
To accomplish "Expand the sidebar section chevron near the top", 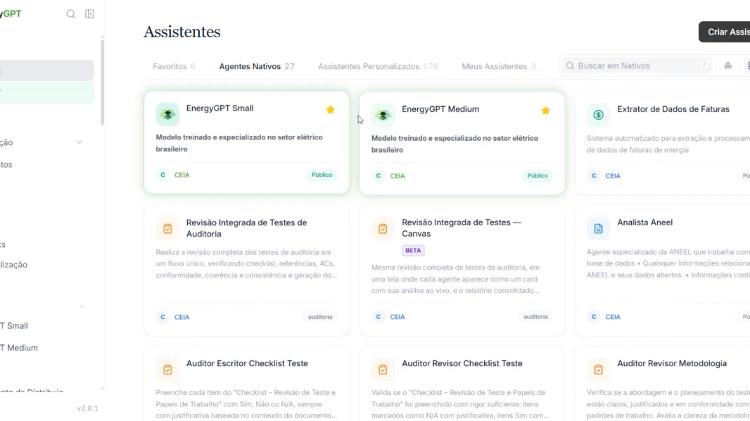I will [79, 142].
